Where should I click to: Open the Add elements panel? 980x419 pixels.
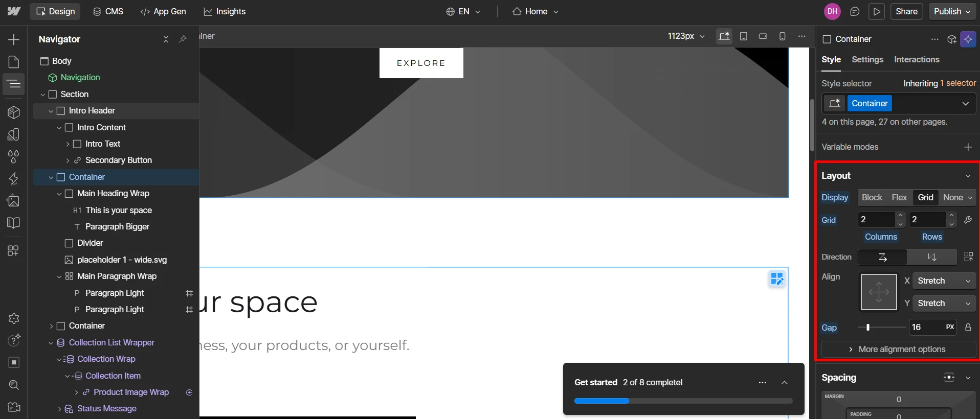[14, 39]
